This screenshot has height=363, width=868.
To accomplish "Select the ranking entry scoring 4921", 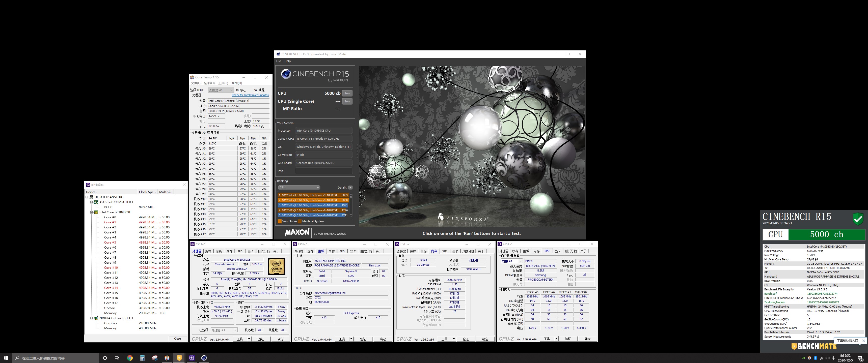I will 313,205.
